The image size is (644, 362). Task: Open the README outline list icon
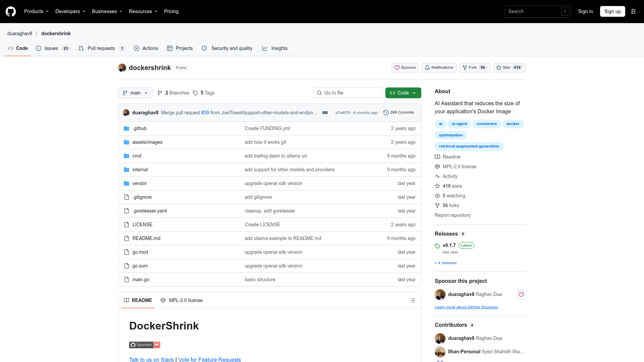click(413, 300)
